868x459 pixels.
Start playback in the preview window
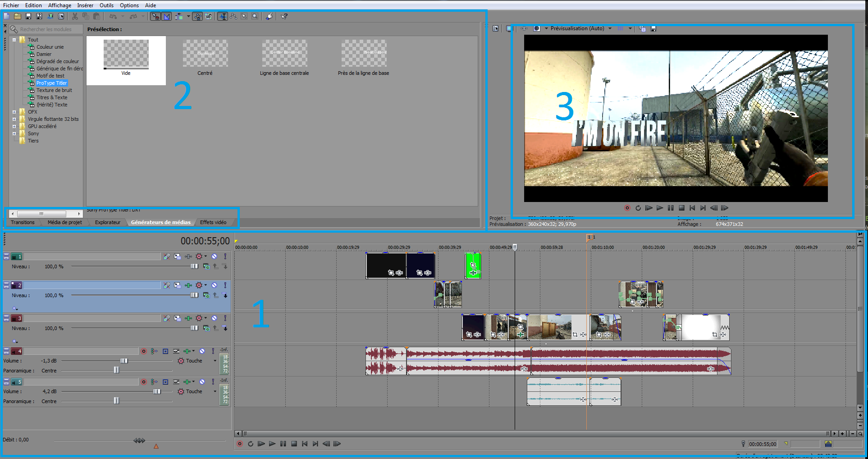coord(659,208)
